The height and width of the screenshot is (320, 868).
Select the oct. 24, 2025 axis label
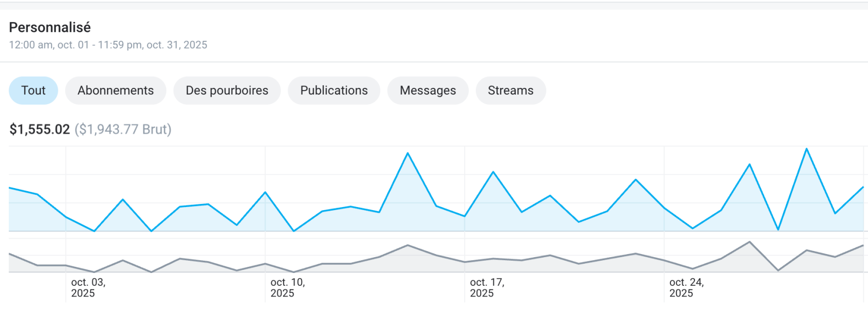pos(686,287)
